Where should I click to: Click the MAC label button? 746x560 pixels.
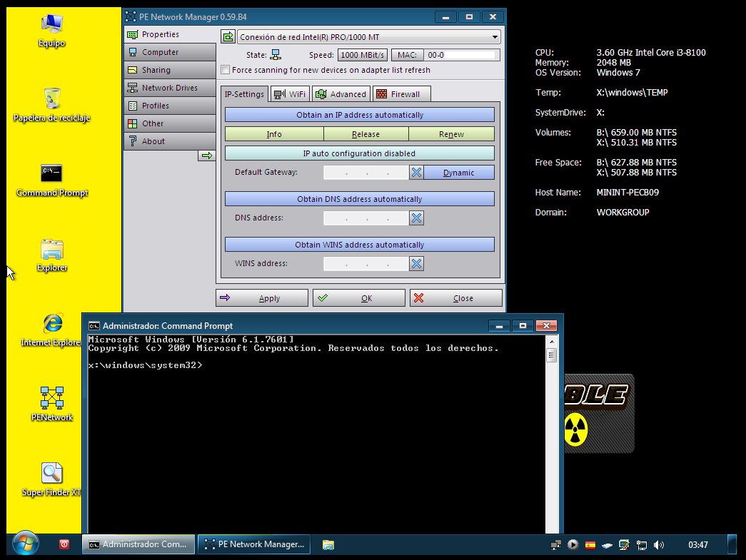point(407,55)
